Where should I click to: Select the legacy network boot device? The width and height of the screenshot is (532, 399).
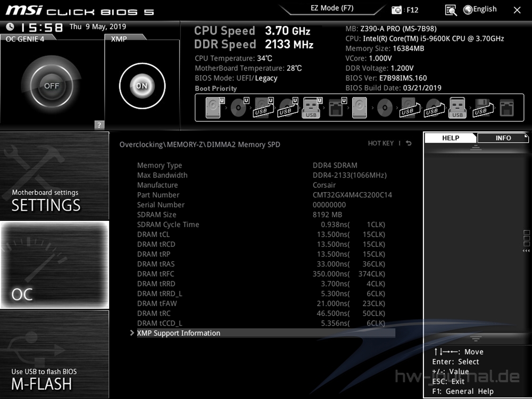tap(507, 108)
